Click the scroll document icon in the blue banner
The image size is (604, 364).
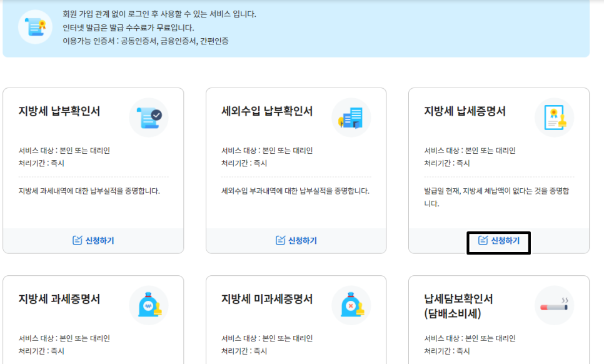[x=34, y=28]
